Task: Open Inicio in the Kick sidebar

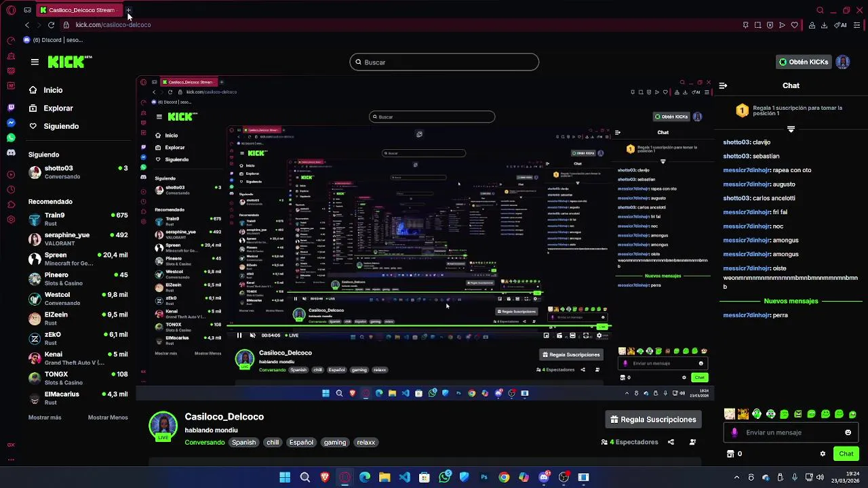Action: pyautogui.click(x=45, y=90)
